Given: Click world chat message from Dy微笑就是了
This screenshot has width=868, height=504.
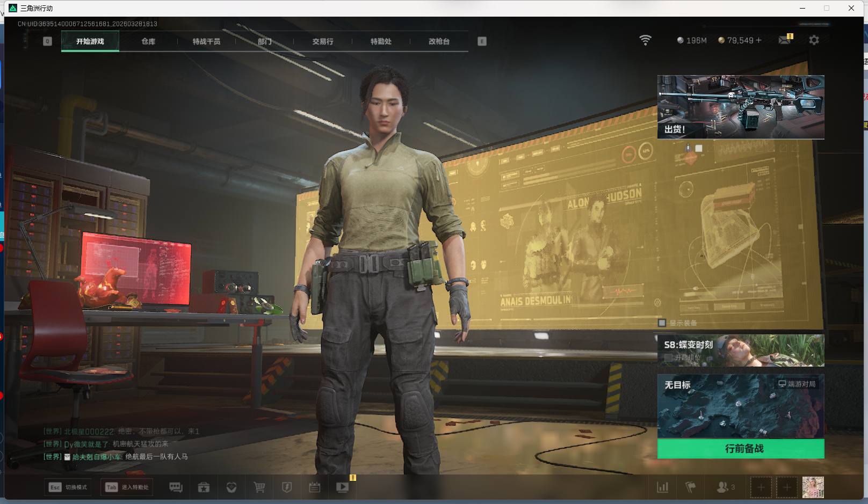Looking at the screenshot, I should pyautogui.click(x=106, y=444).
